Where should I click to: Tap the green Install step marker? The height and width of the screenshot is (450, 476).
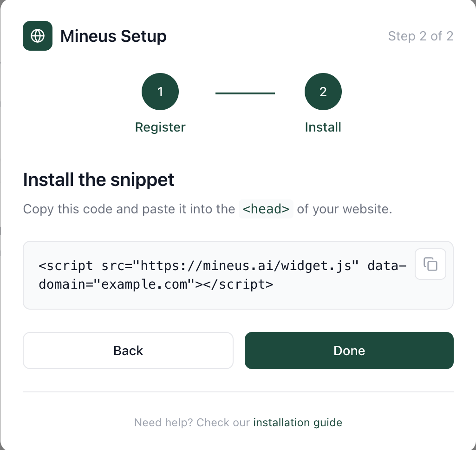(323, 92)
